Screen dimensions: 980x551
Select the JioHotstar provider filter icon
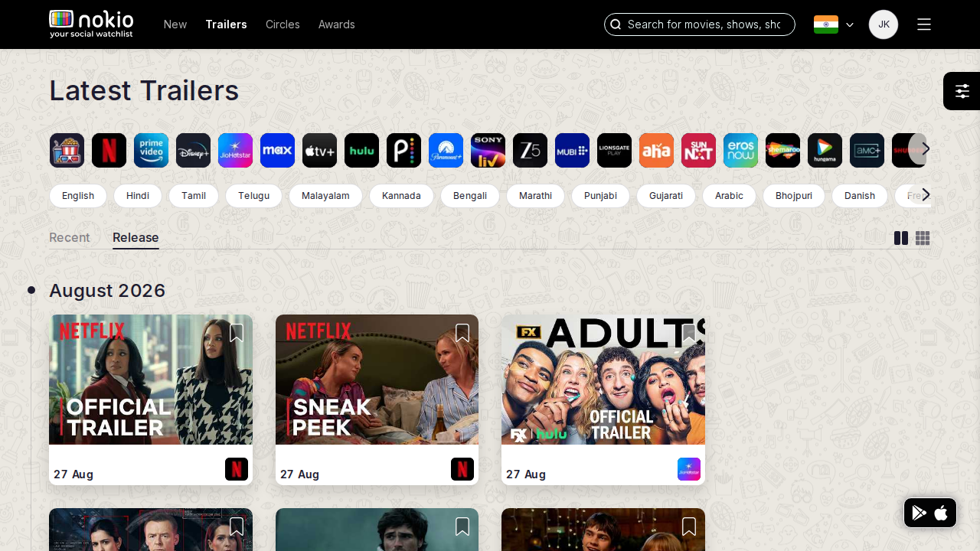(x=235, y=150)
